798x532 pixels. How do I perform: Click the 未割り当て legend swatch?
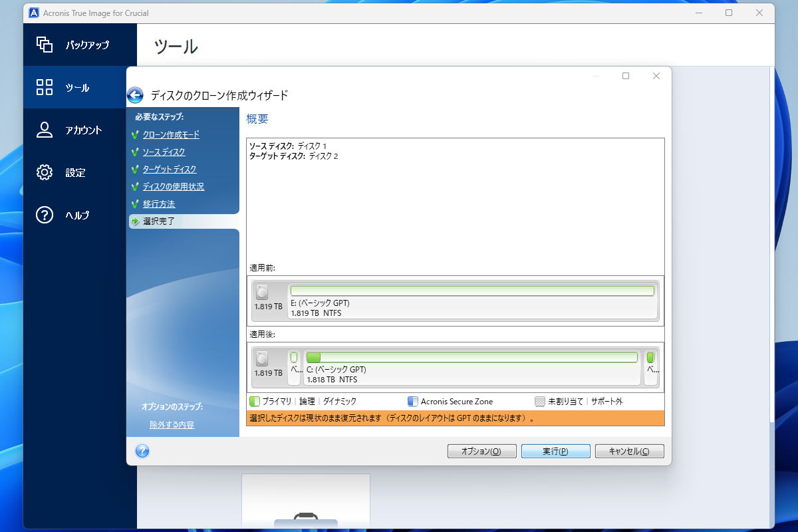[x=540, y=402]
